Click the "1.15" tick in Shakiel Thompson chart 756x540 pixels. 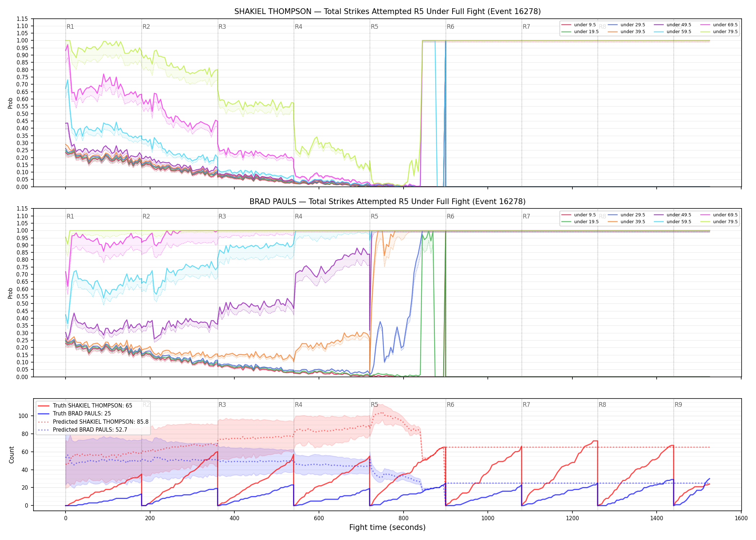22,19
